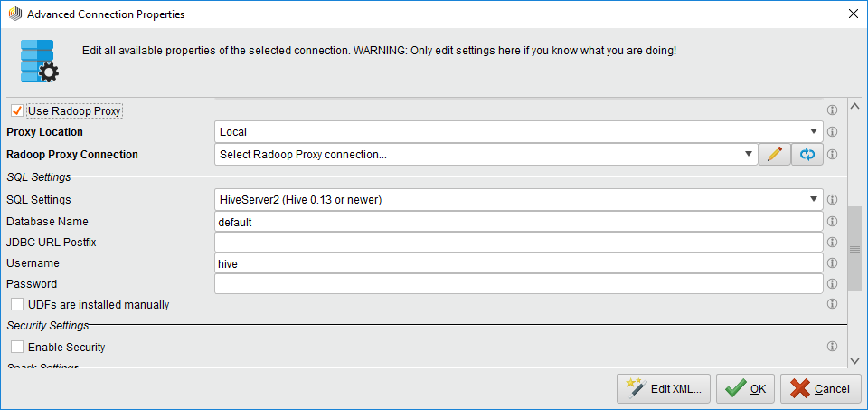Open the Proxy Location dropdown

point(518,132)
